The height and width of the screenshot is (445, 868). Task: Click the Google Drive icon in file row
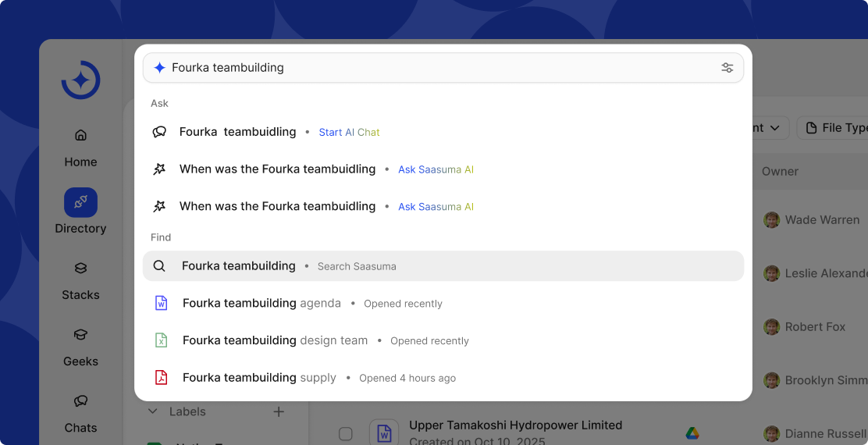click(x=692, y=433)
